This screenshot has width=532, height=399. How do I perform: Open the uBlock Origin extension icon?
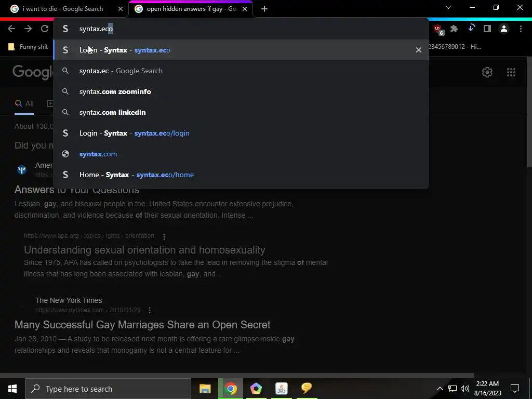[x=438, y=30]
